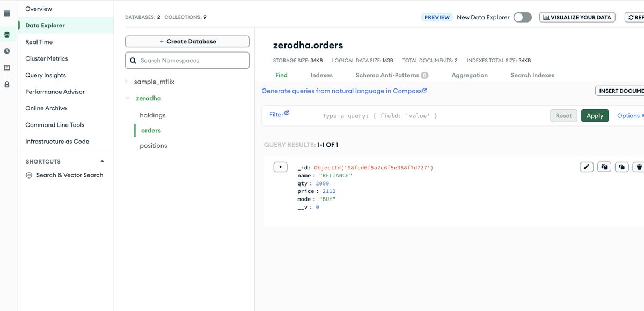Click the __v value 0
Image resolution: width=644 pixels, height=311 pixels.
(x=317, y=207)
